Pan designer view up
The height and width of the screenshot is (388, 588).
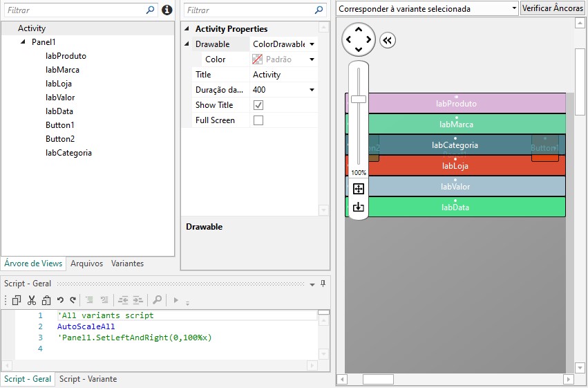click(359, 29)
